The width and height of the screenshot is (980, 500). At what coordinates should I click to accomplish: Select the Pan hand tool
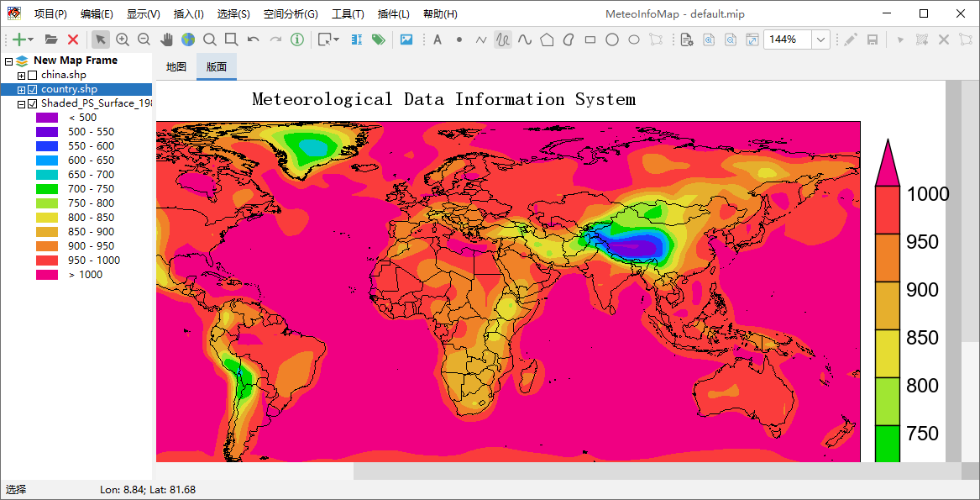166,39
